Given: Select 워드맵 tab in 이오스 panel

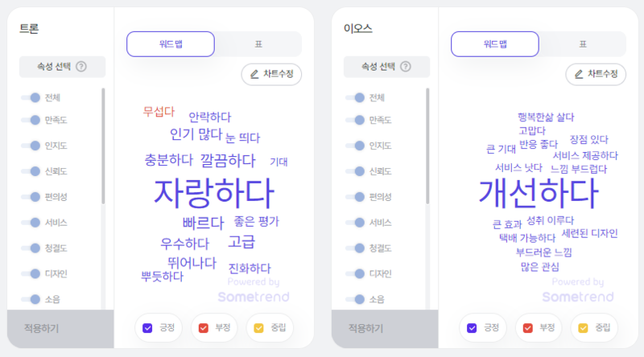Looking at the screenshot, I should point(495,44).
